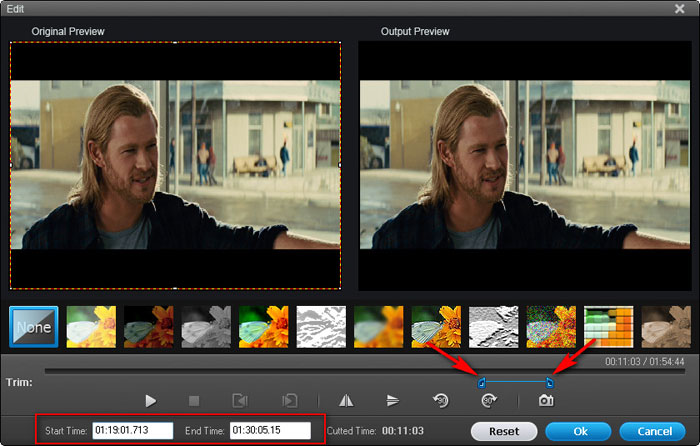
Task: Stop the video playback
Action: pos(194,401)
